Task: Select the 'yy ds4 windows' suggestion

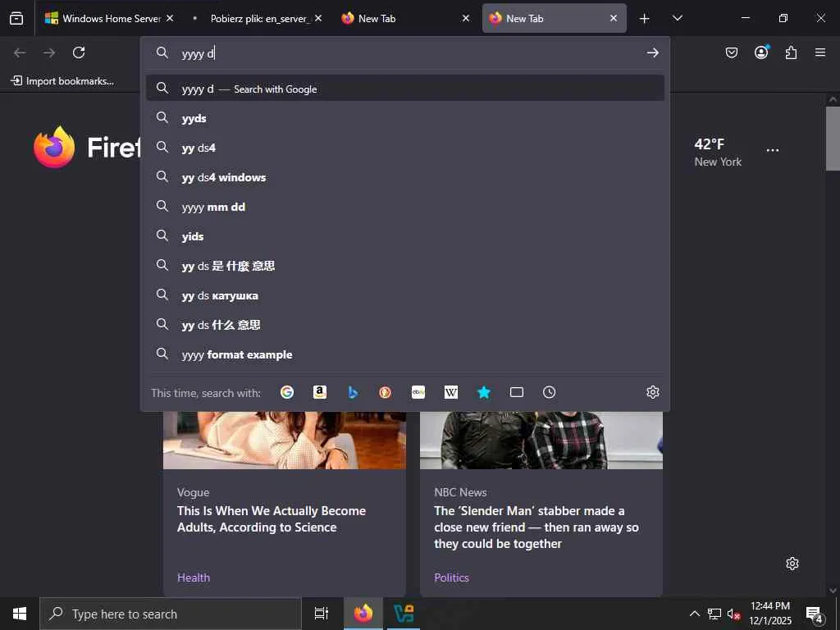Action: click(405, 177)
